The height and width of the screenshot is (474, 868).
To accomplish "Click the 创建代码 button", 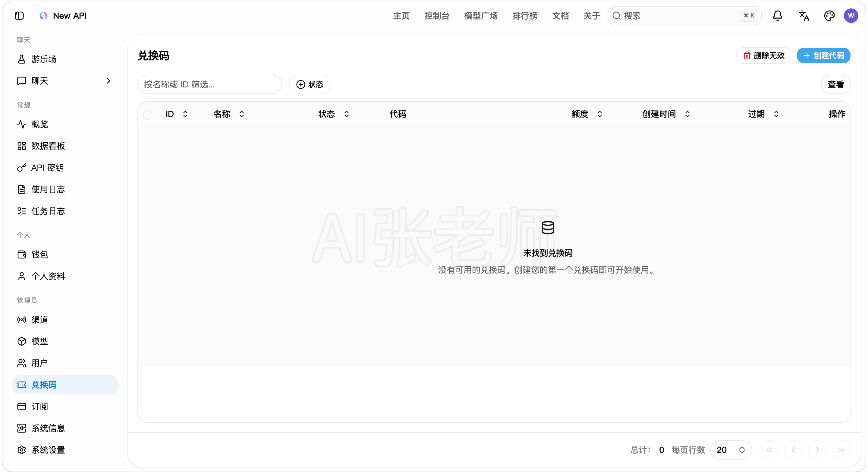I will (823, 55).
